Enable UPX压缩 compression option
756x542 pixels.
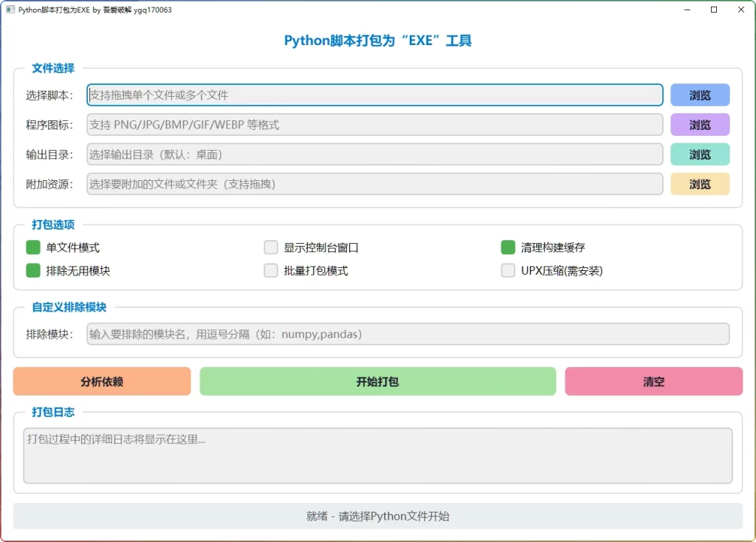coord(507,270)
